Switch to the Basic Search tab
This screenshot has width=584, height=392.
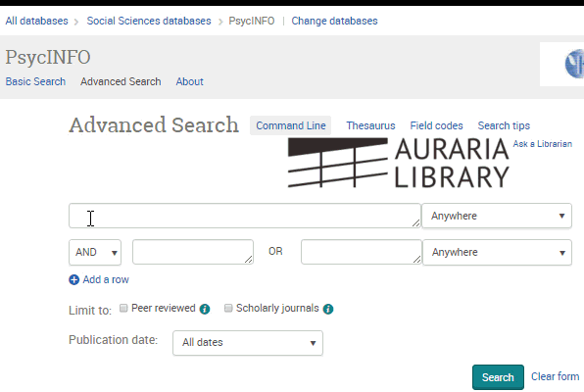click(35, 81)
